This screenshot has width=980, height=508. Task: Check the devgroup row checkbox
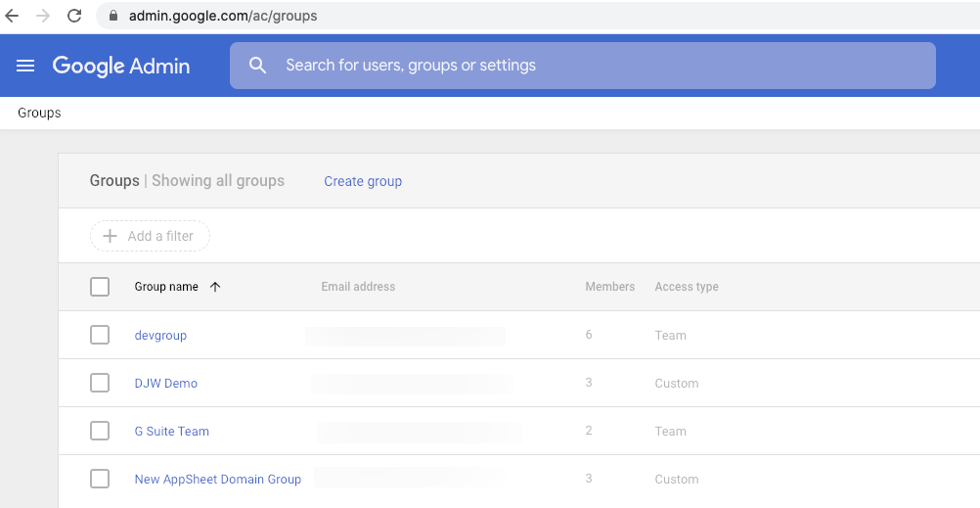point(100,335)
